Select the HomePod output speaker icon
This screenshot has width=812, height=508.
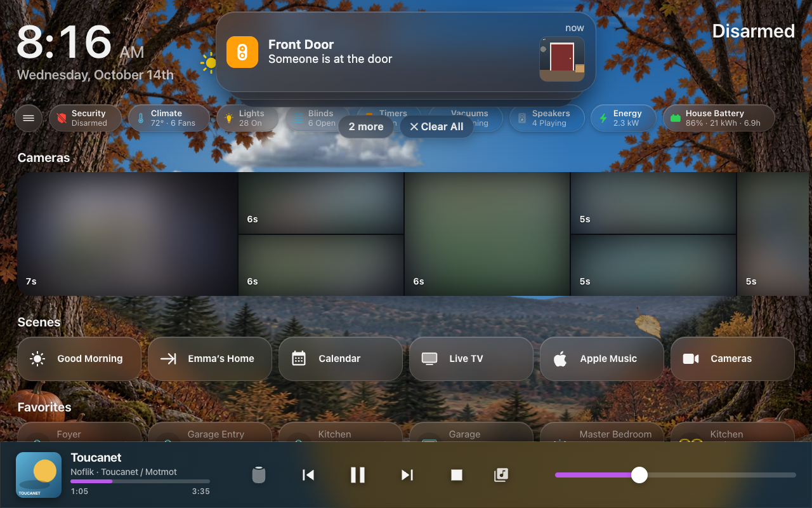[x=259, y=475]
